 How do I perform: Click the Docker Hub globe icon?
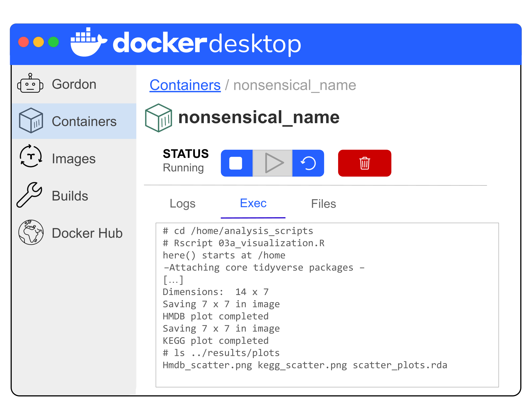pos(31,232)
